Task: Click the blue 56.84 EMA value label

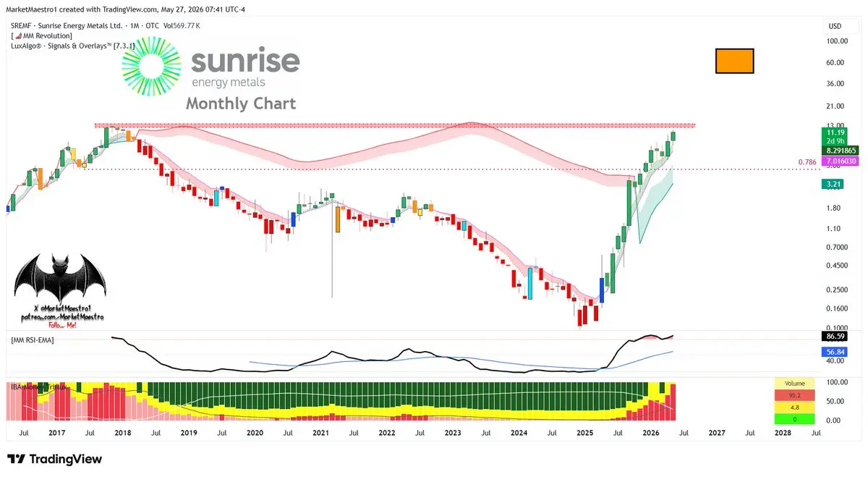Action: click(833, 351)
